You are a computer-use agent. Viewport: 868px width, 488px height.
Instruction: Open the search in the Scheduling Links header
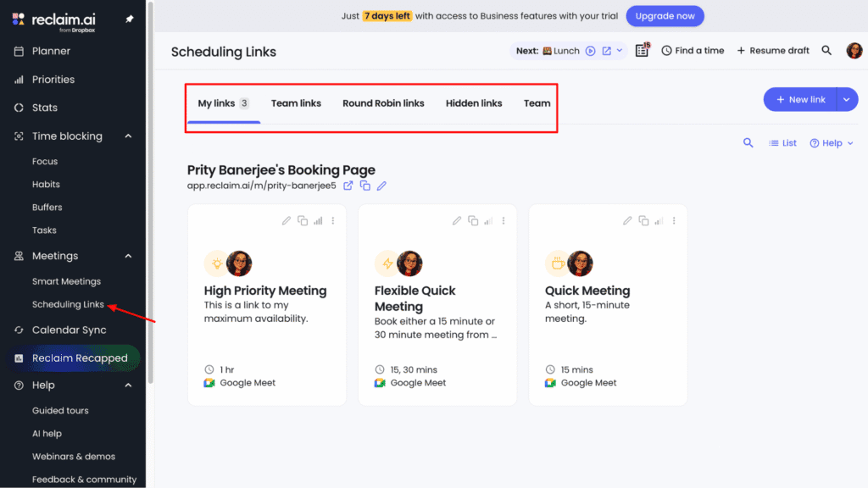point(826,50)
